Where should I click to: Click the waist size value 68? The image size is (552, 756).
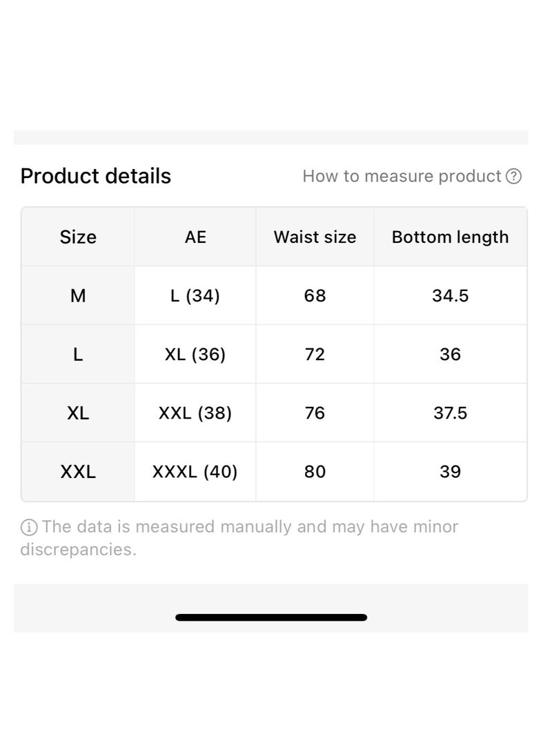[x=315, y=295]
